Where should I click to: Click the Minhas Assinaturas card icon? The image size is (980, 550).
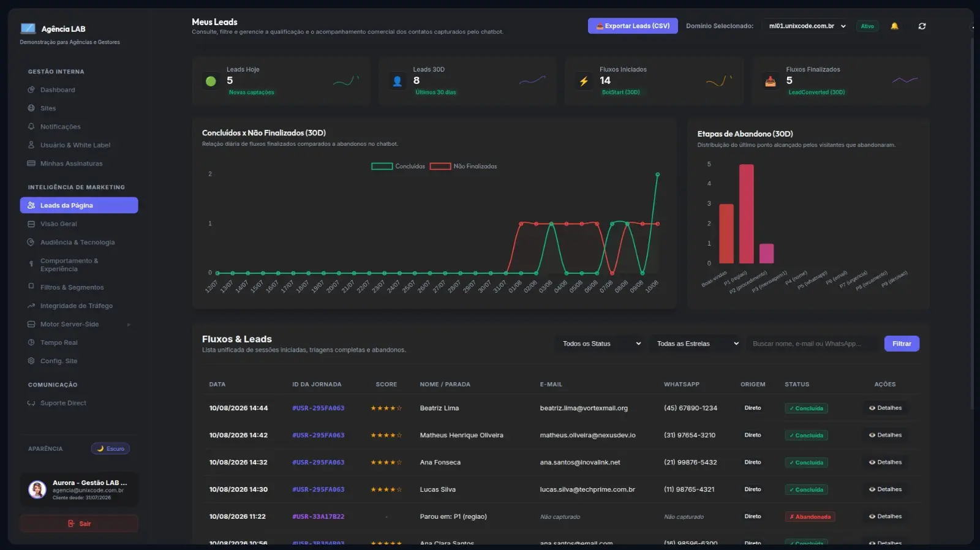31,164
